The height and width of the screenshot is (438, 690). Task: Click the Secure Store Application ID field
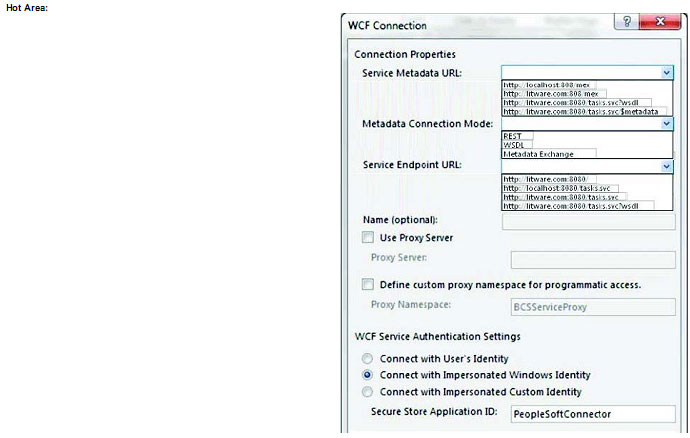point(592,414)
